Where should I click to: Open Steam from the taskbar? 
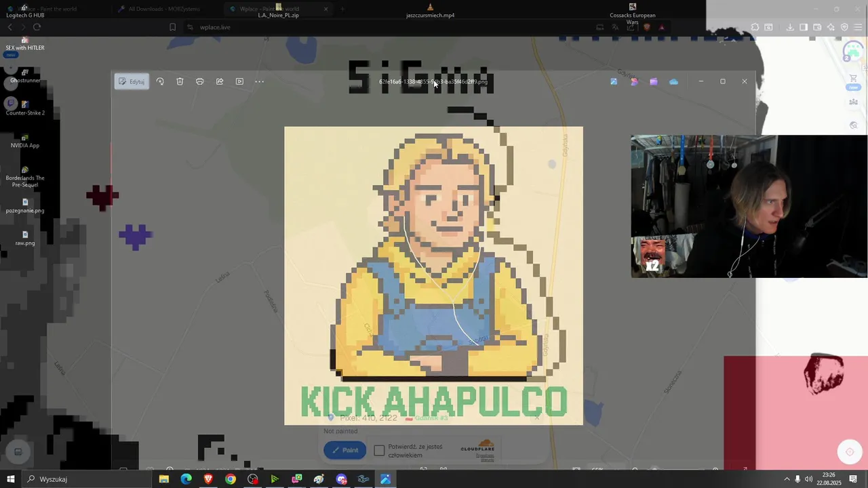[363, 479]
